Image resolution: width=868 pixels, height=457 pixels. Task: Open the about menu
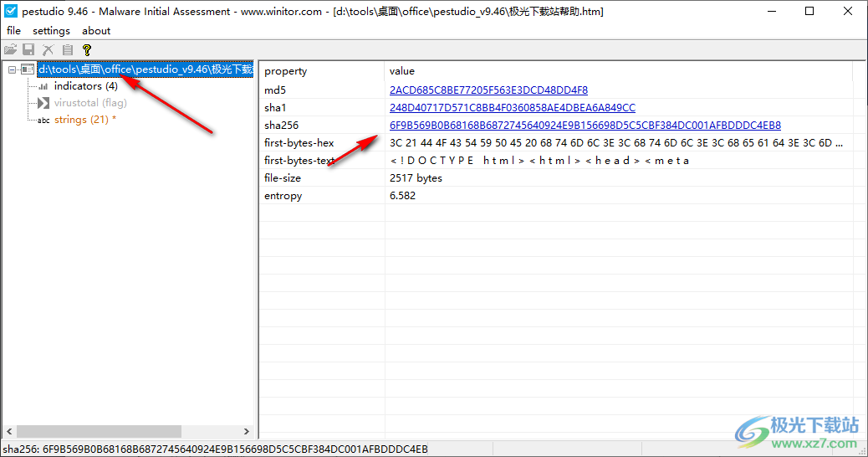pyautogui.click(x=96, y=31)
